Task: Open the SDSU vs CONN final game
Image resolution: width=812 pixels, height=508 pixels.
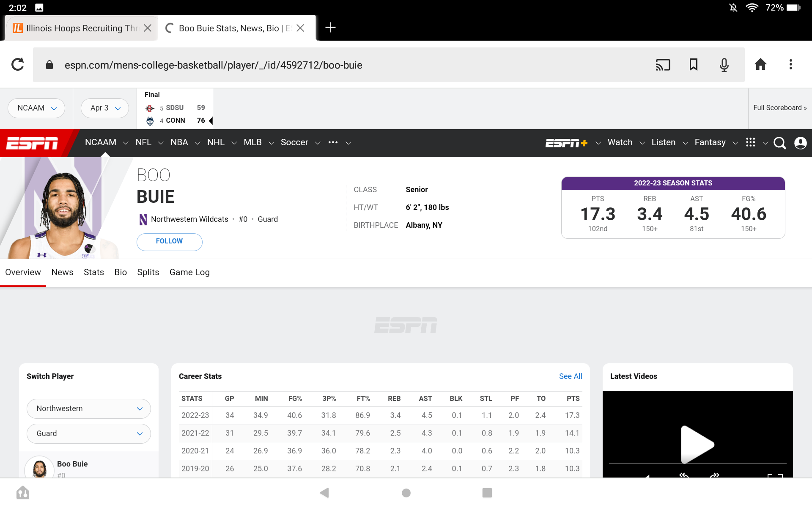Action: pos(175,108)
